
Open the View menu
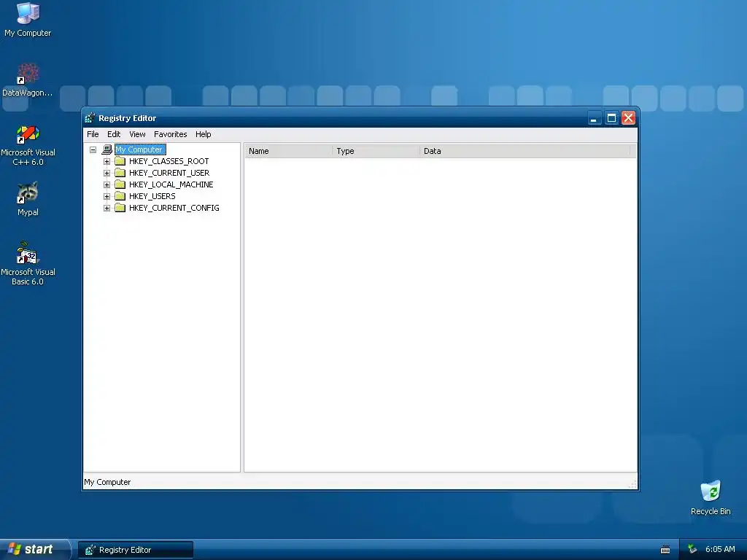137,134
